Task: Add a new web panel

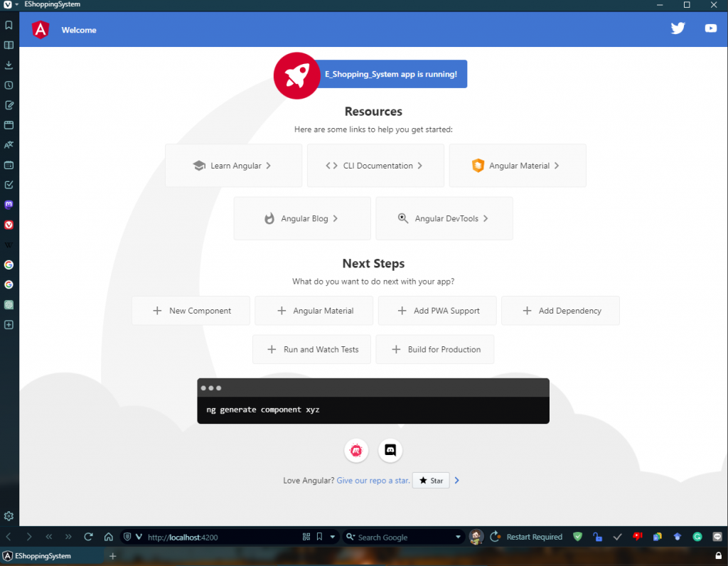Action: click(9, 324)
